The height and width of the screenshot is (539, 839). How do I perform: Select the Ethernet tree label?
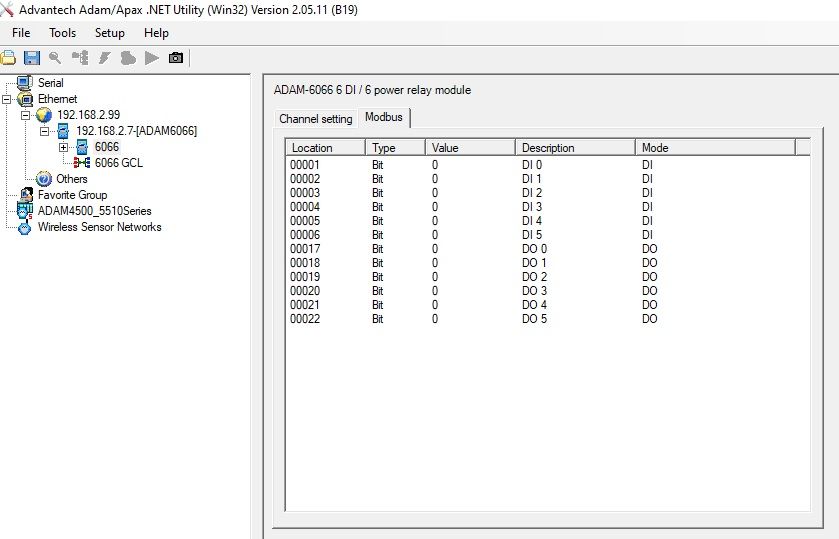57,99
